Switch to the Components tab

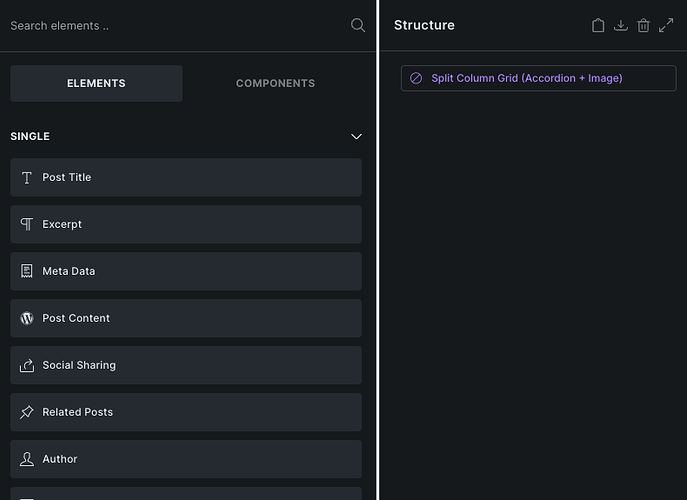coord(275,84)
